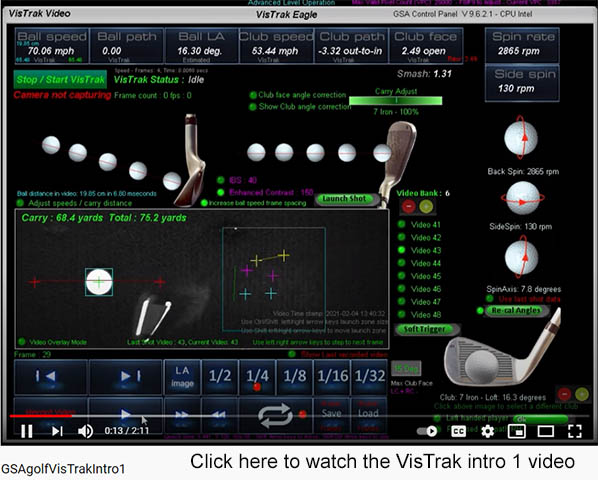
Task: Select Video 43 from the list
Action: [419, 250]
